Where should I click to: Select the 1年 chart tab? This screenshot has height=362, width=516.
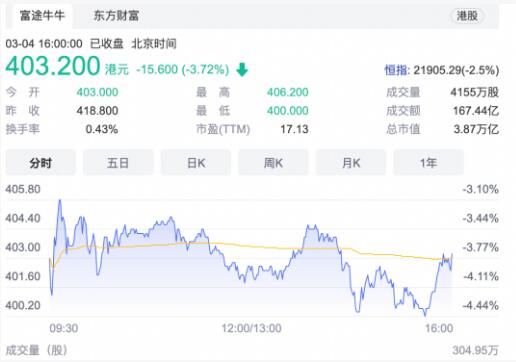428,163
